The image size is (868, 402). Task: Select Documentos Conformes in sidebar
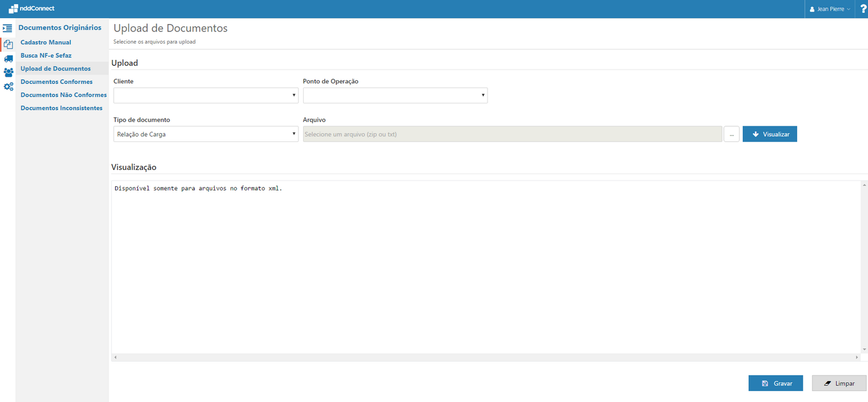[x=56, y=82]
